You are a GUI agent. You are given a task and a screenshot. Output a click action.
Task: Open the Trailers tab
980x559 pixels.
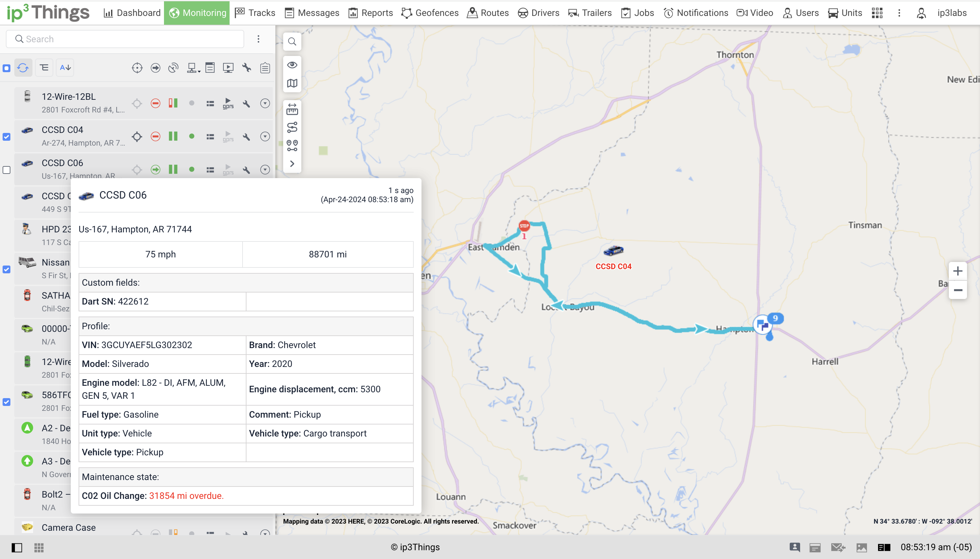click(x=590, y=13)
